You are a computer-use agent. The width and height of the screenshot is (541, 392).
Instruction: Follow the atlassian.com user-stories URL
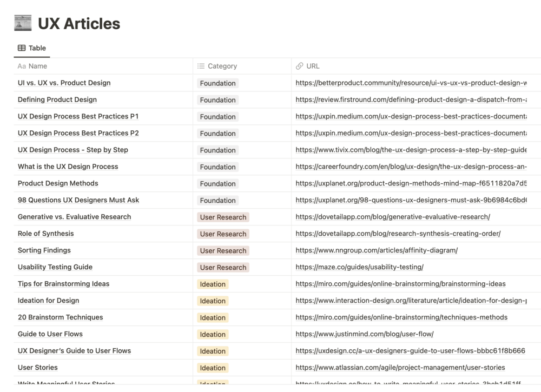click(400, 367)
